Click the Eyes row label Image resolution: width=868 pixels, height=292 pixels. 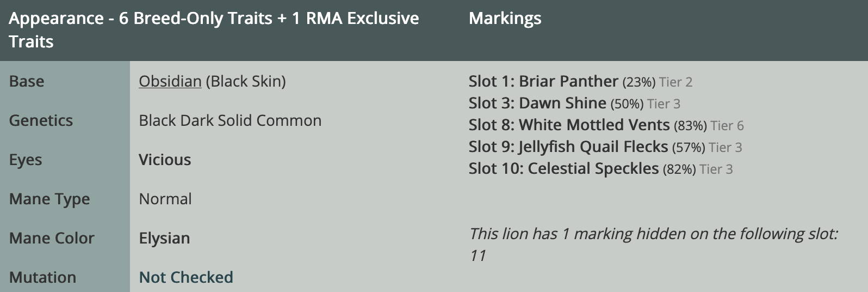pos(26,160)
